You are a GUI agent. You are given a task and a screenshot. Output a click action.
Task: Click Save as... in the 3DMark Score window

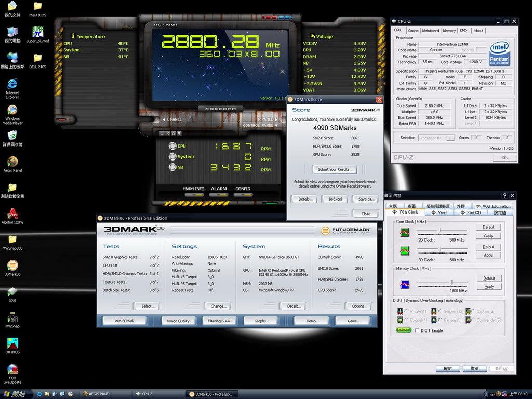point(366,199)
